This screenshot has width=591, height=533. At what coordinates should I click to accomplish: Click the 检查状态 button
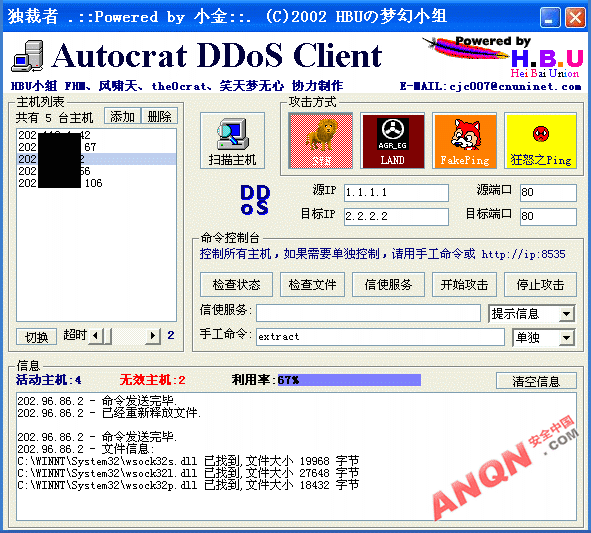(236, 285)
